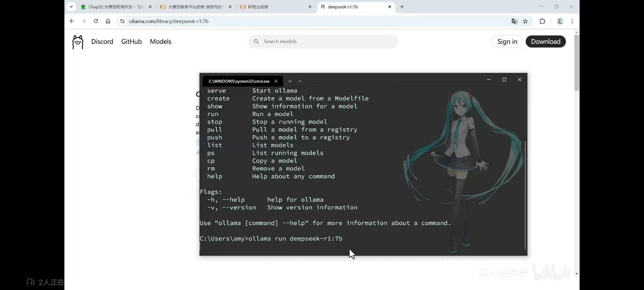Open the browser extensions menu
644x290 pixels.
pos(542,21)
